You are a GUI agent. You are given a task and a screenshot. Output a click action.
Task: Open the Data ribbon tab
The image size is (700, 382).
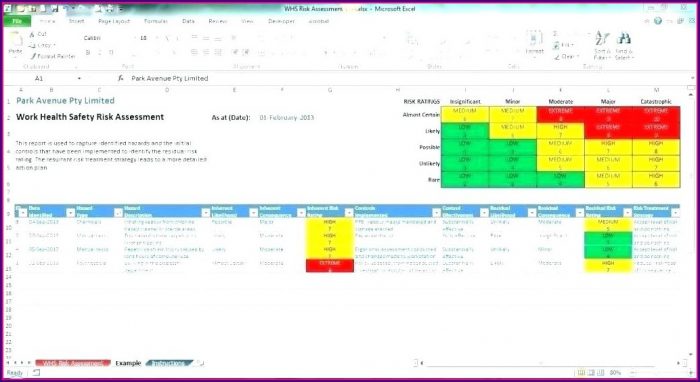[x=188, y=21]
